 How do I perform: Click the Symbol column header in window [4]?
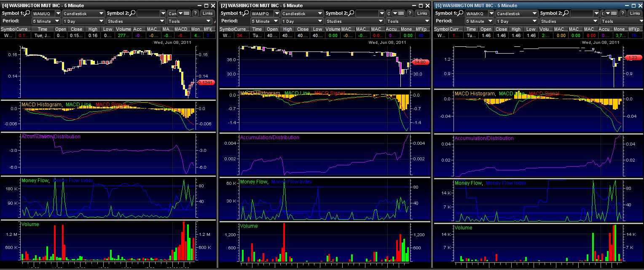(8, 29)
